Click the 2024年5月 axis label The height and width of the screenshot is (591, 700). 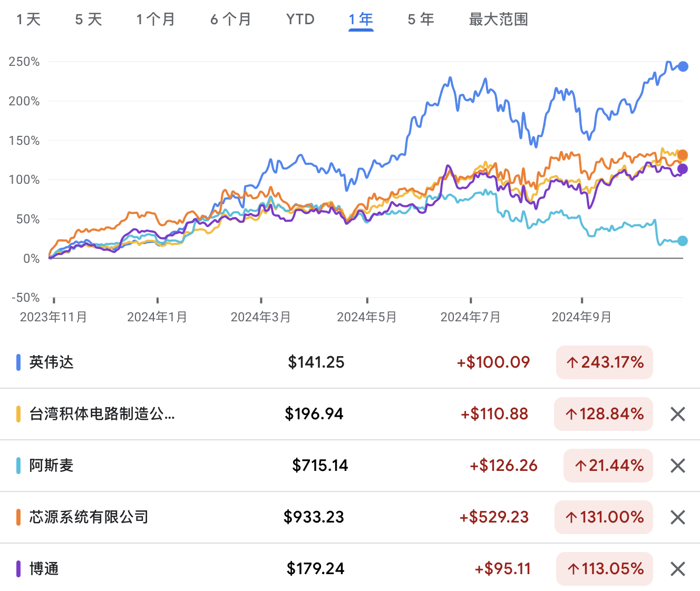(367, 317)
